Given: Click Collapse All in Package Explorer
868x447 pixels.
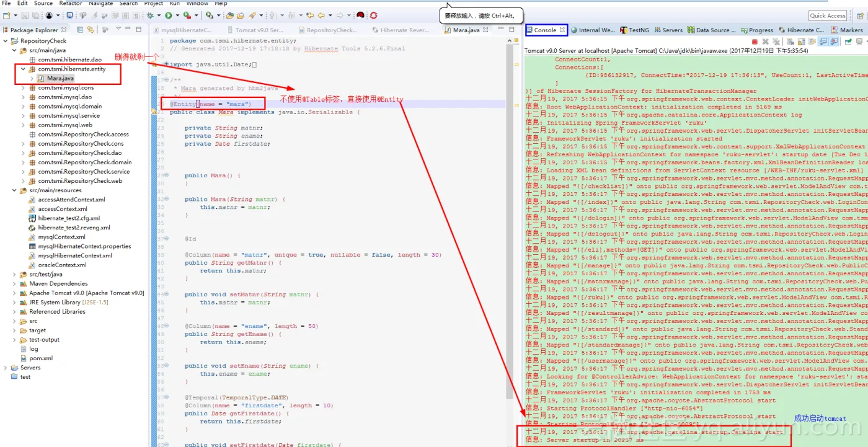Looking at the screenshot, I should click(x=80, y=30).
